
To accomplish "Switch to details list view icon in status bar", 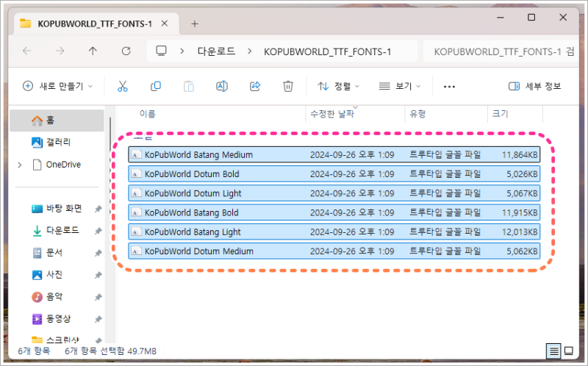I will [553, 351].
